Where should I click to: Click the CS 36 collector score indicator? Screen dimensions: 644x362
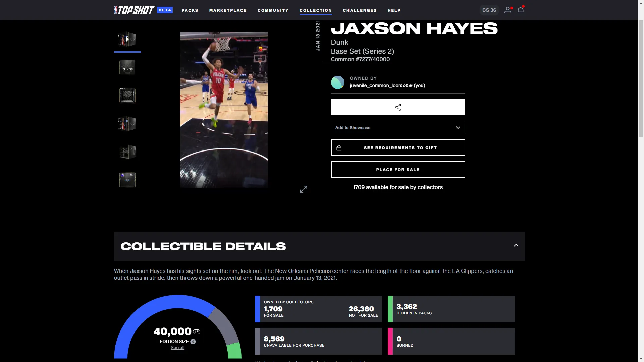point(489,10)
